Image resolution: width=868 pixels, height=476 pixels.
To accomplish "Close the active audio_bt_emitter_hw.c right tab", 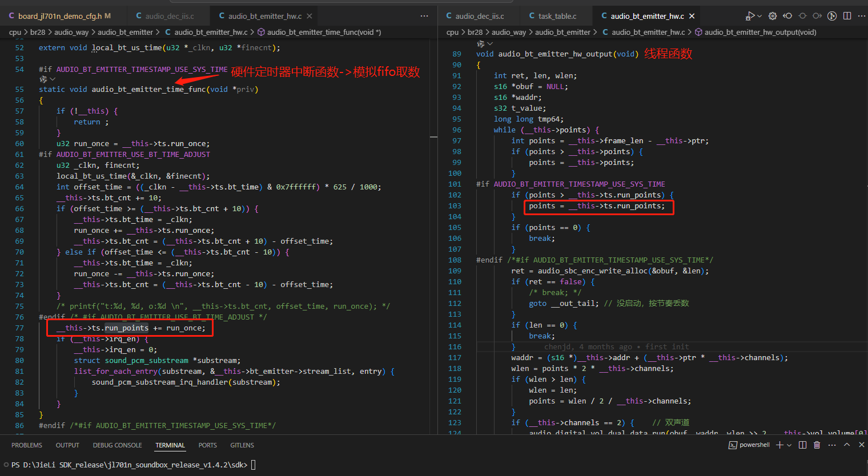I will tap(692, 16).
